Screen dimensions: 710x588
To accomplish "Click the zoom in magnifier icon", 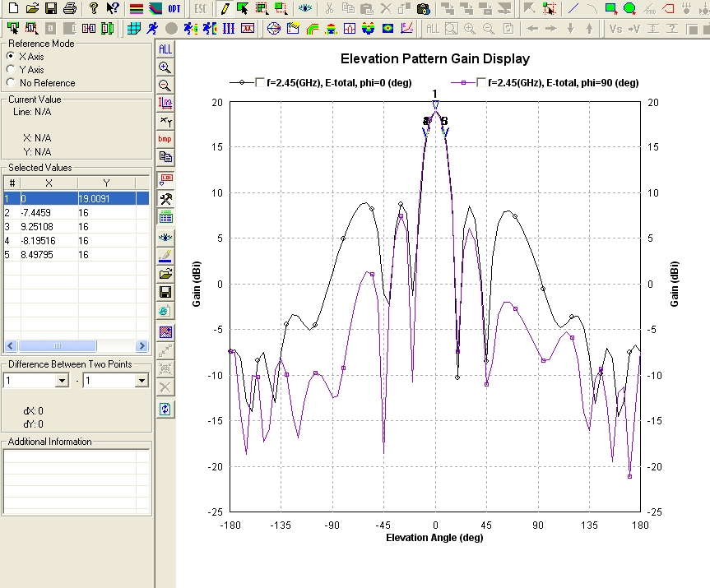I will coord(165,67).
